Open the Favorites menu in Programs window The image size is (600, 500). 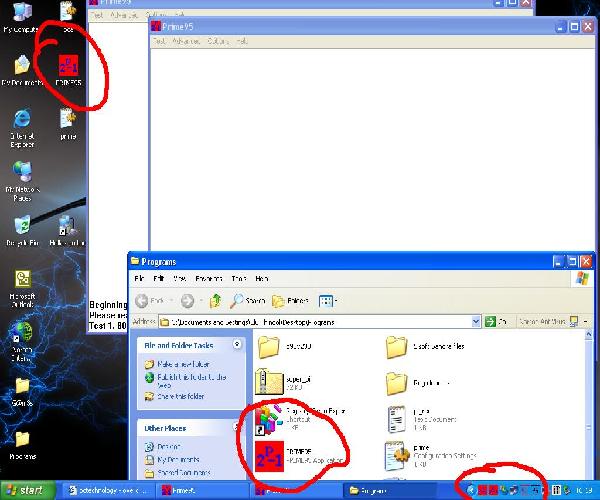[209, 279]
